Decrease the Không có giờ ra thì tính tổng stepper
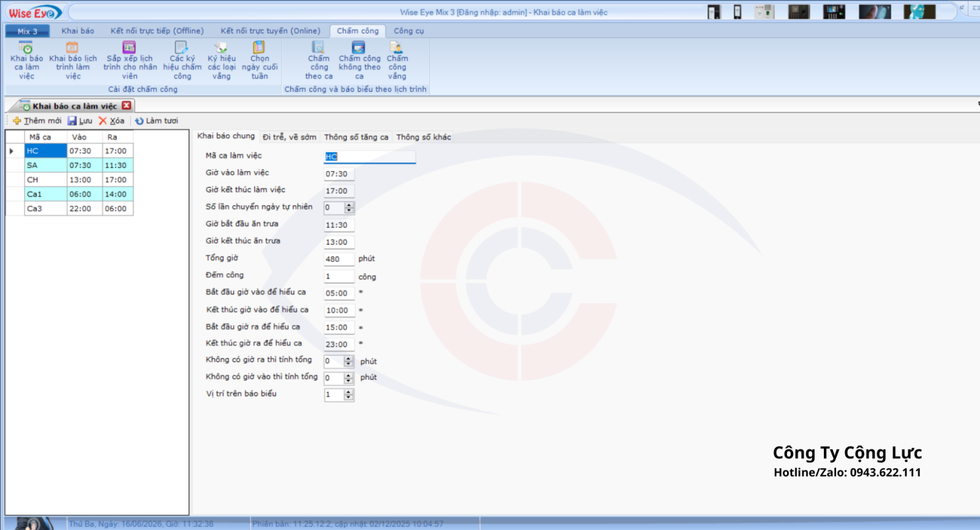The width and height of the screenshot is (980, 530). point(349,364)
